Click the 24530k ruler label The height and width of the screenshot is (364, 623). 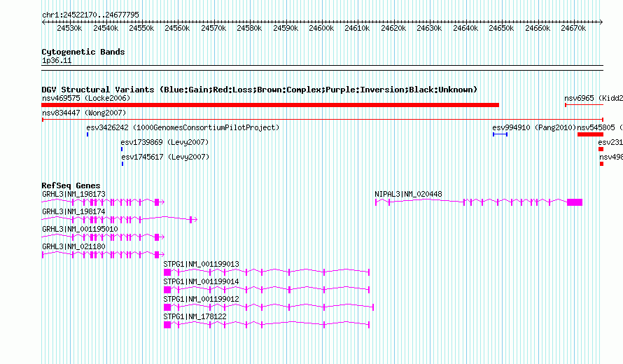pos(69,28)
